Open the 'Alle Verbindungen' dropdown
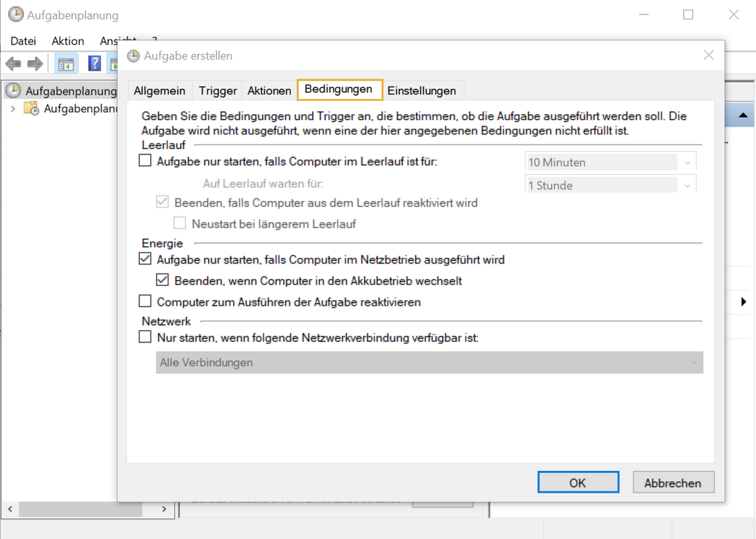The height and width of the screenshot is (539, 756). (694, 362)
